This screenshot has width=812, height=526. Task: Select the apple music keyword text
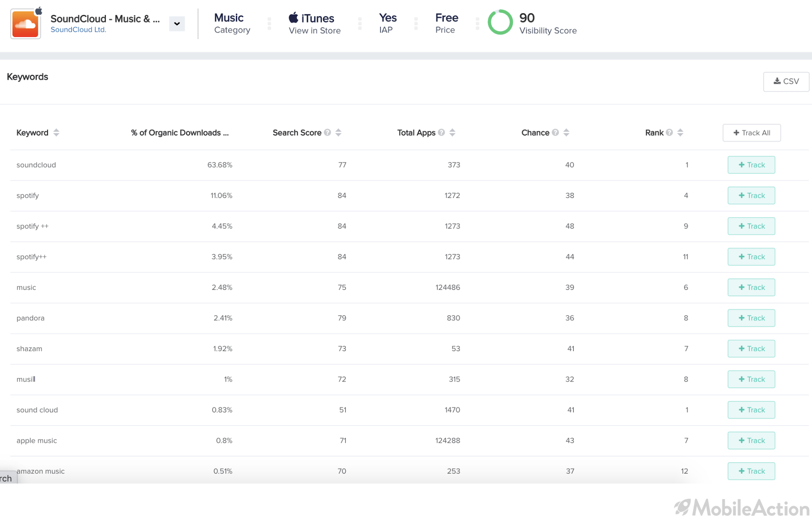coord(37,441)
